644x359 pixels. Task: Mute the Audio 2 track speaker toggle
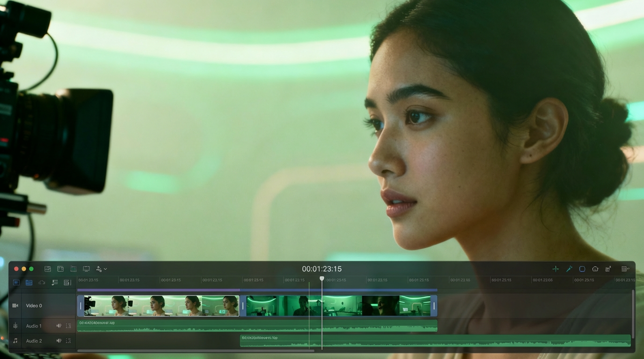pyautogui.click(x=59, y=341)
